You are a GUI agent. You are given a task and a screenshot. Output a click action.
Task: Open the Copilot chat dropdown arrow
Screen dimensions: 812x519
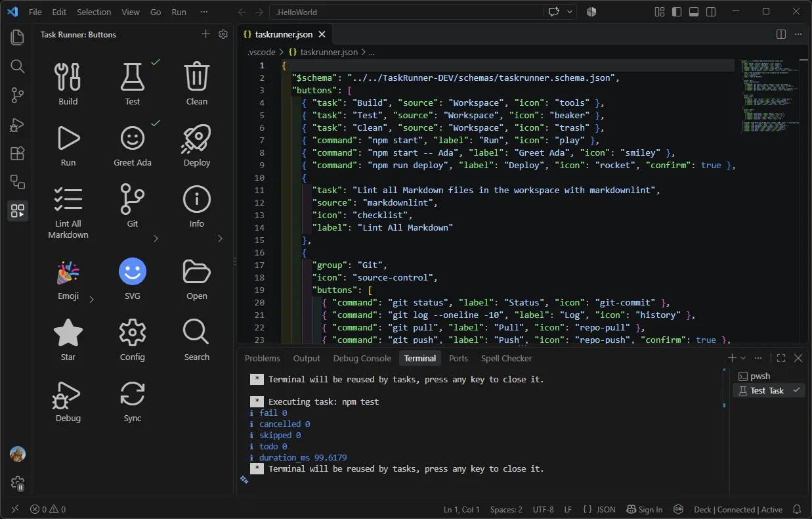pyautogui.click(x=569, y=12)
